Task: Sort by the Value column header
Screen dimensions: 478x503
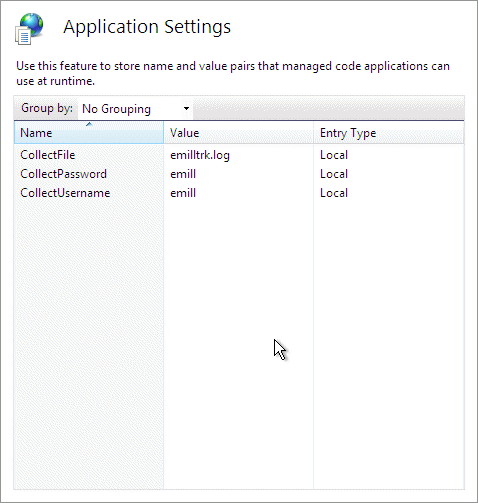Action: [x=238, y=133]
